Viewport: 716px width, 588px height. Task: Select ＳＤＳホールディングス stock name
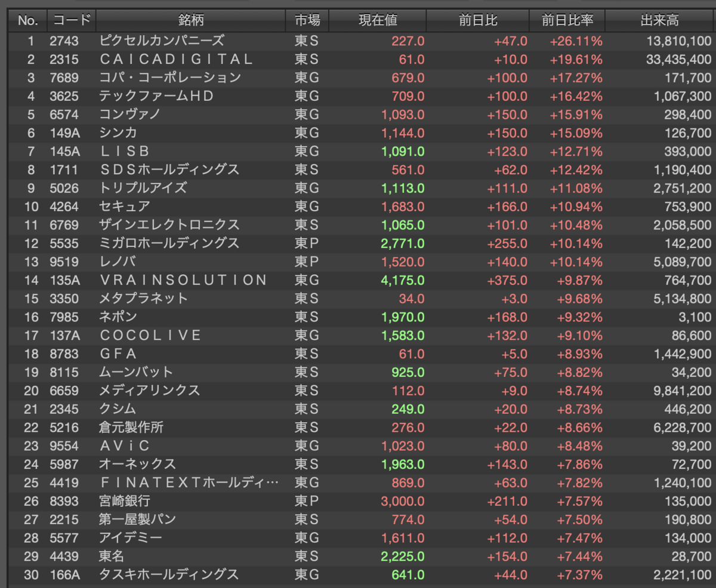coord(169,170)
